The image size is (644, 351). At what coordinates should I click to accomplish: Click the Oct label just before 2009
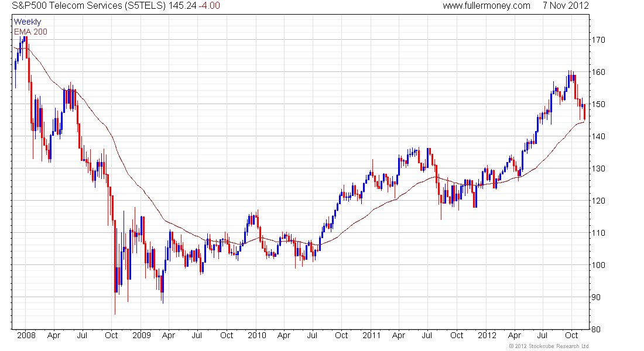pos(111,335)
